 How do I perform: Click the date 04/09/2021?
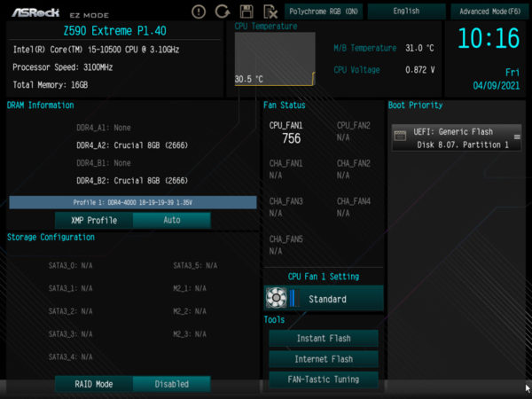[496, 85]
